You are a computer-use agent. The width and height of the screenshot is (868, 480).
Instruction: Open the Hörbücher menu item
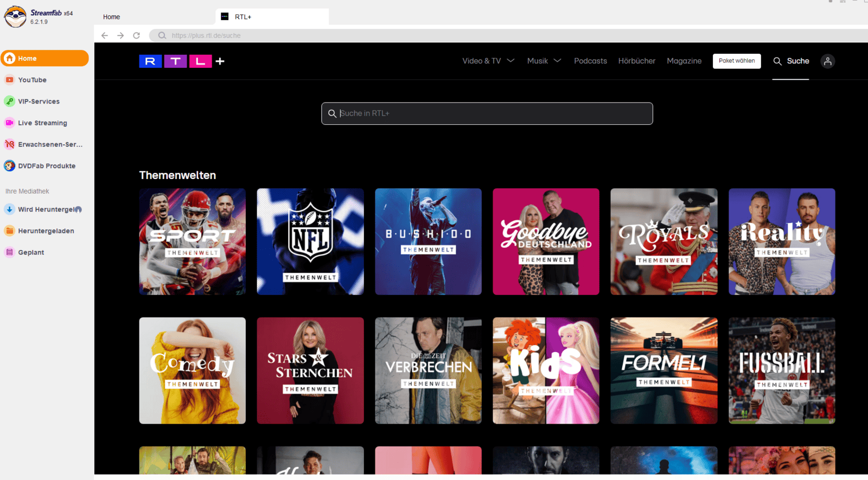click(x=636, y=61)
